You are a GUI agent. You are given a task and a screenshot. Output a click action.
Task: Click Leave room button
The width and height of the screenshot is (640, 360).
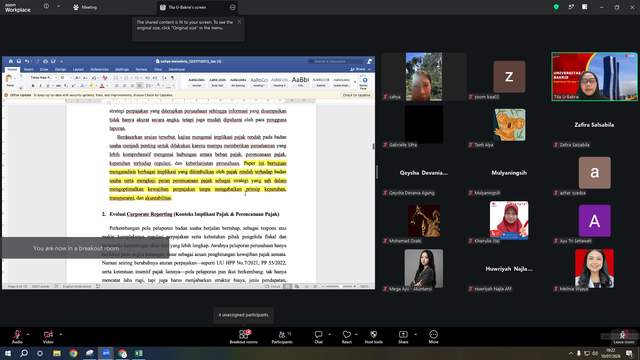[624, 337]
